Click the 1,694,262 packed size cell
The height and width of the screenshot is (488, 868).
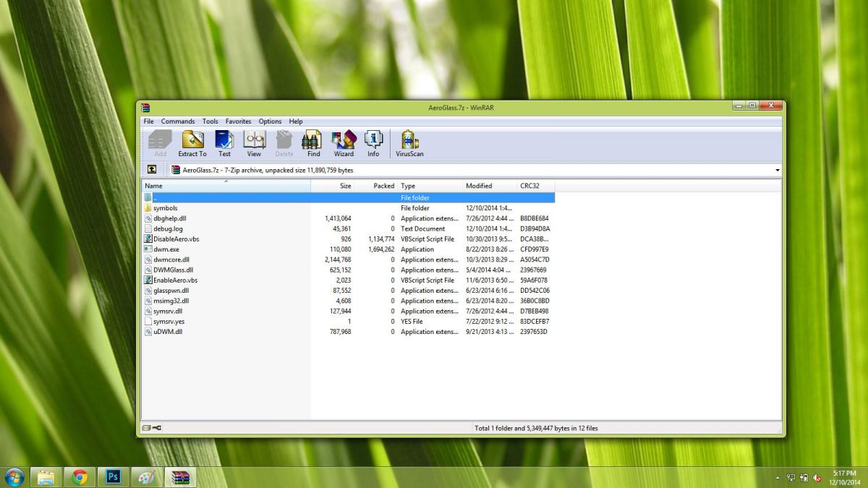pos(381,249)
